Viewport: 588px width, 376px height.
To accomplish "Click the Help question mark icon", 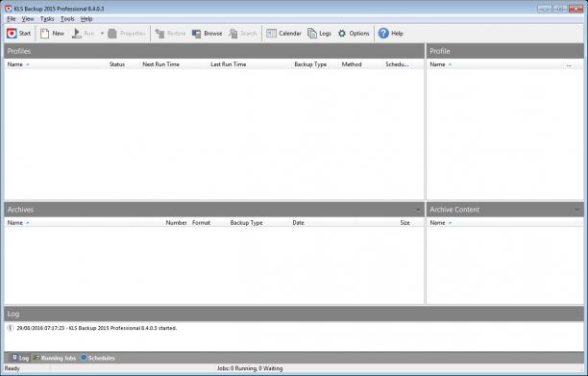I will tap(383, 34).
